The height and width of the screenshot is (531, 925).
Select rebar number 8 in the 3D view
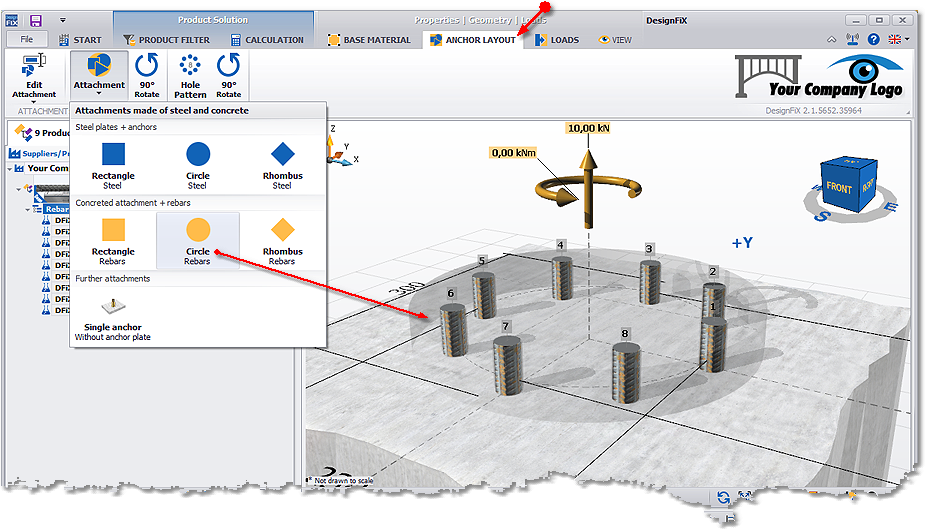(x=626, y=373)
